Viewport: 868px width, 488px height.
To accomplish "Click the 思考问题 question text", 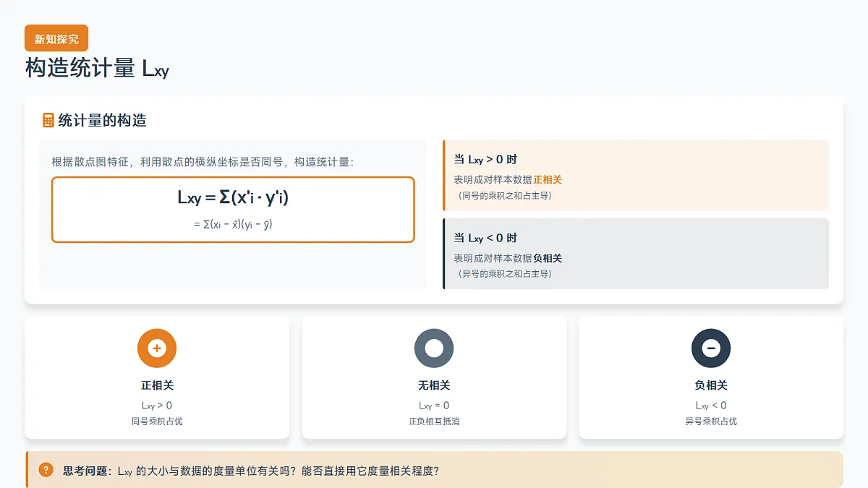I will pyautogui.click(x=251, y=471).
